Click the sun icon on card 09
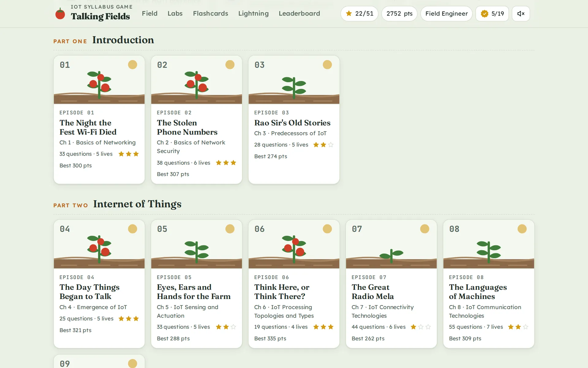 pyautogui.click(x=133, y=363)
